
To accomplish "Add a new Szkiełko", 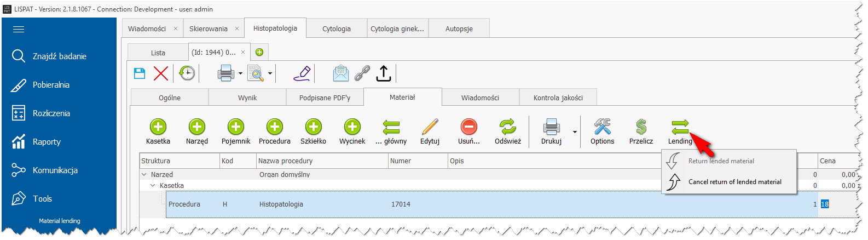I will click(x=313, y=132).
